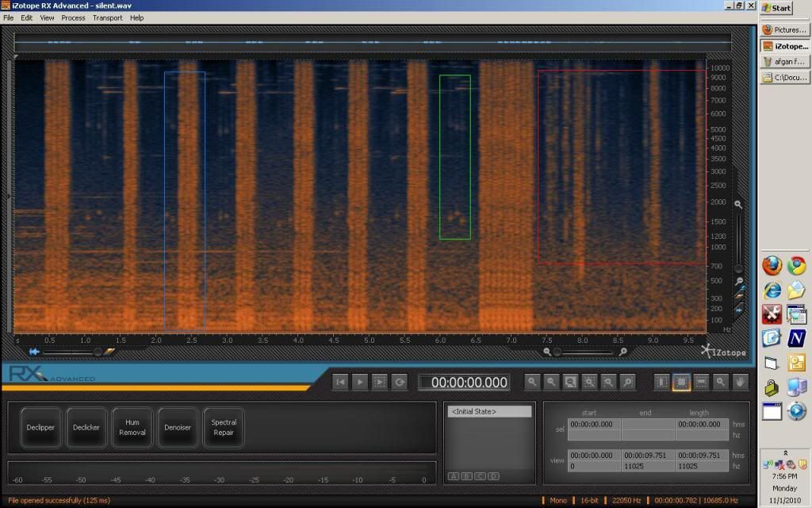Launch Firefox from quick launch
812x508 pixels.
[x=772, y=266]
